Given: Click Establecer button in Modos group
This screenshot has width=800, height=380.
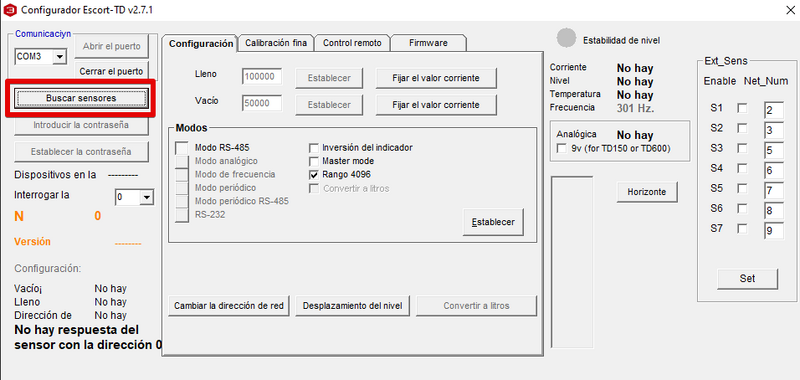Looking at the screenshot, I should tap(493, 222).
